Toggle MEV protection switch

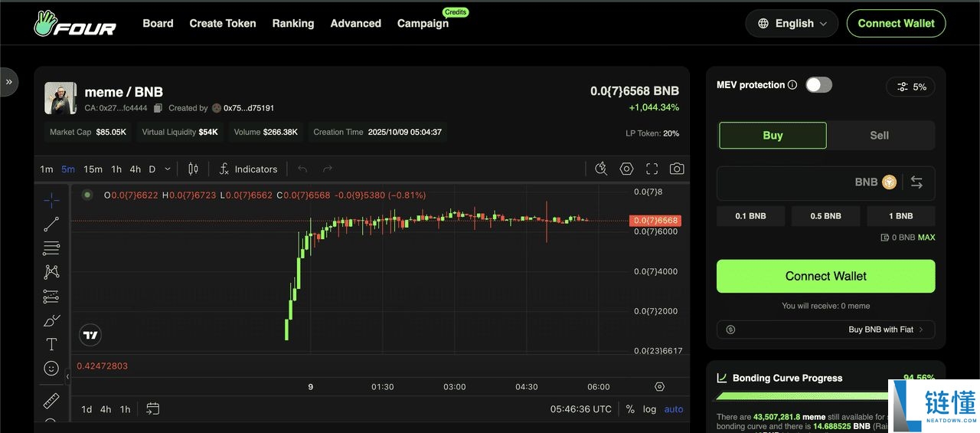[x=818, y=85]
